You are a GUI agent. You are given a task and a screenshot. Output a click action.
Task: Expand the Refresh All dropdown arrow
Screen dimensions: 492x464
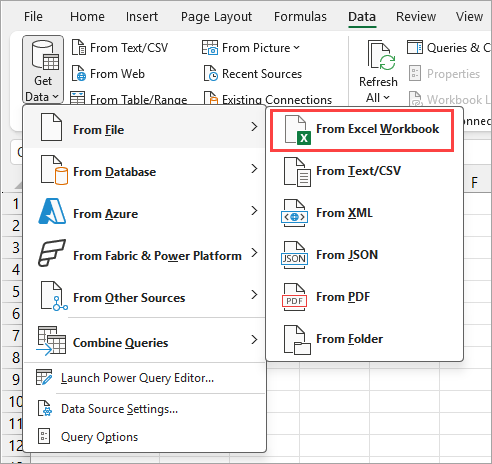click(386, 98)
